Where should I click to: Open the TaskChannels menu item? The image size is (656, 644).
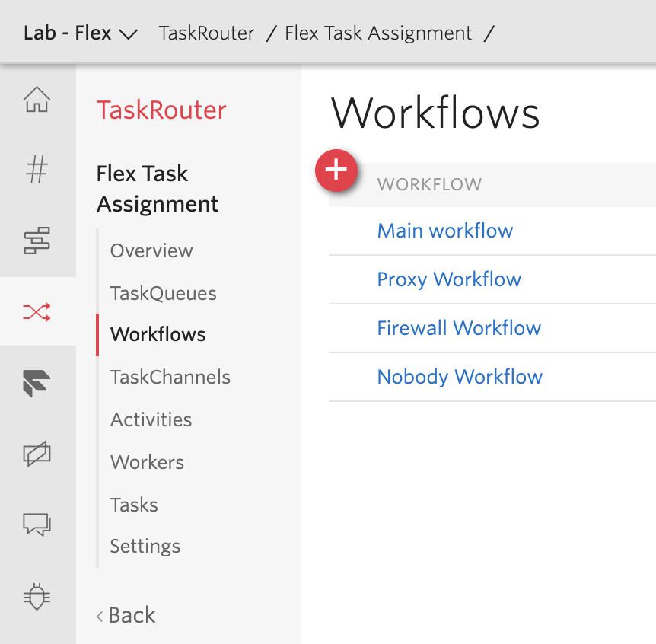[x=170, y=377]
